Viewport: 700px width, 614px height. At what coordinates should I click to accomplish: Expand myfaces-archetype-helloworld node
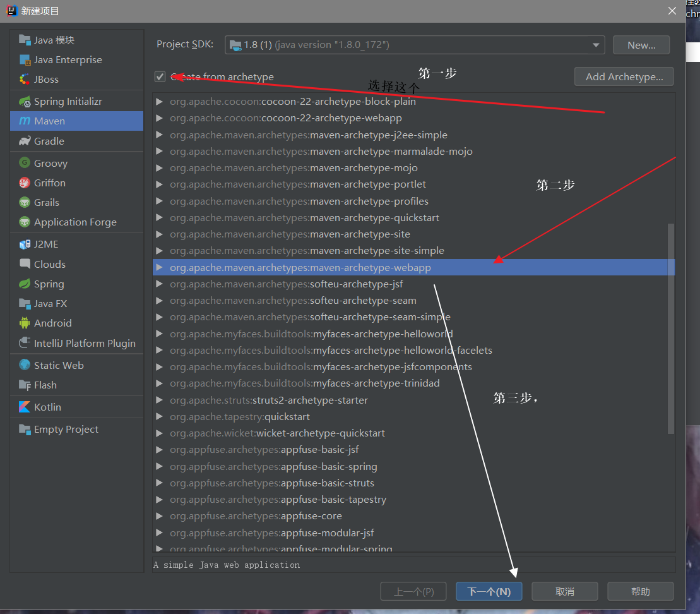pyautogui.click(x=159, y=334)
